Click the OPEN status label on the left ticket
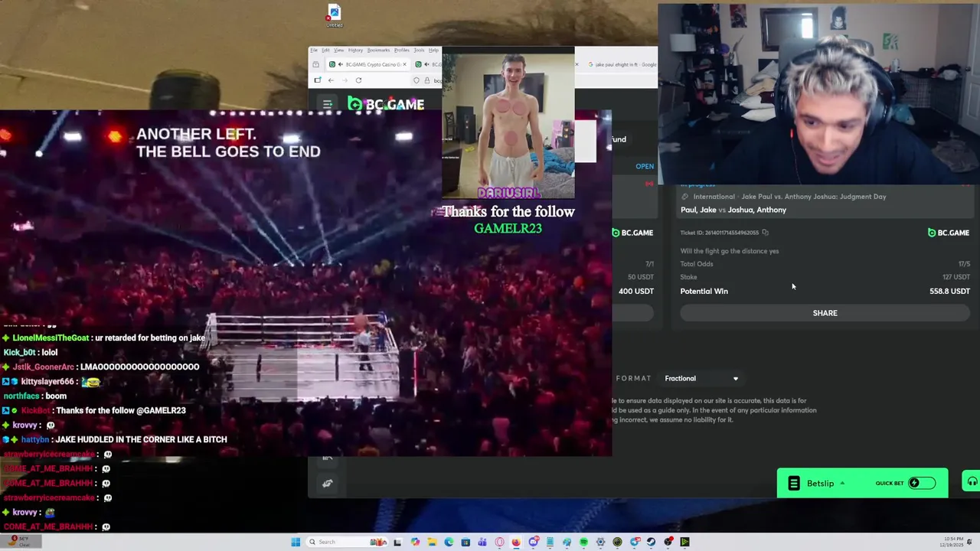This screenshot has width=980, height=551. click(x=645, y=166)
